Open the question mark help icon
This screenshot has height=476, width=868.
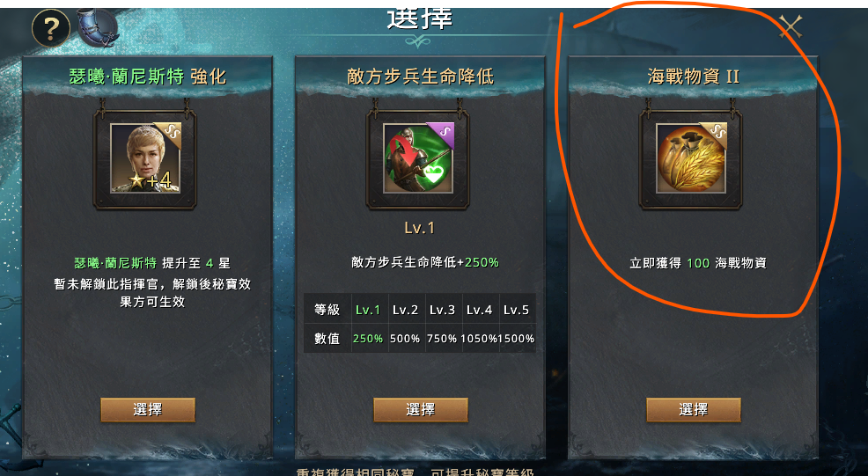pyautogui.click(x=51, y=28)
